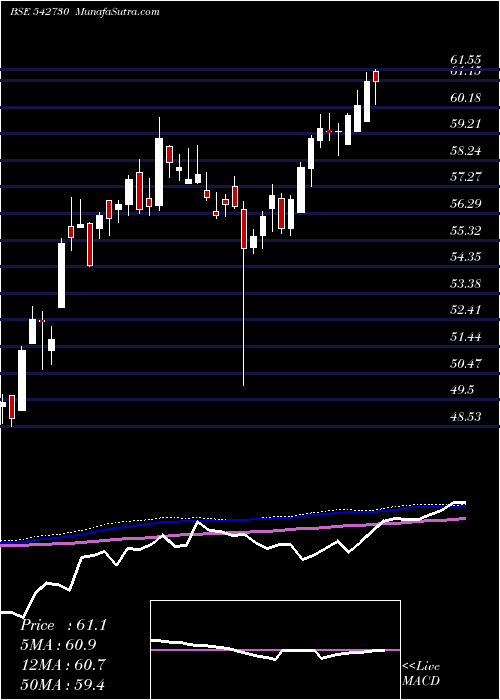The image size is (500, 700).
Task: Click the BSE 542780 ticker label
Action: pos(39,12)
